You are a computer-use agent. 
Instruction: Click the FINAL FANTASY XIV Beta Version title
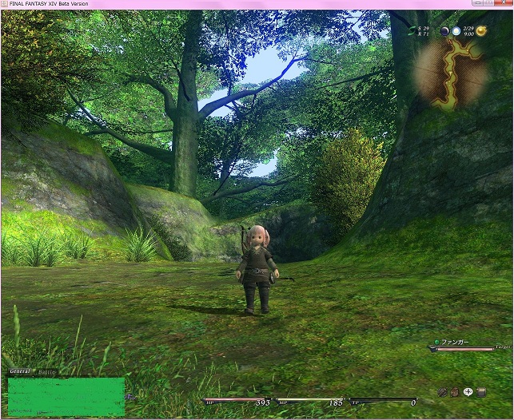coord(49,4)
